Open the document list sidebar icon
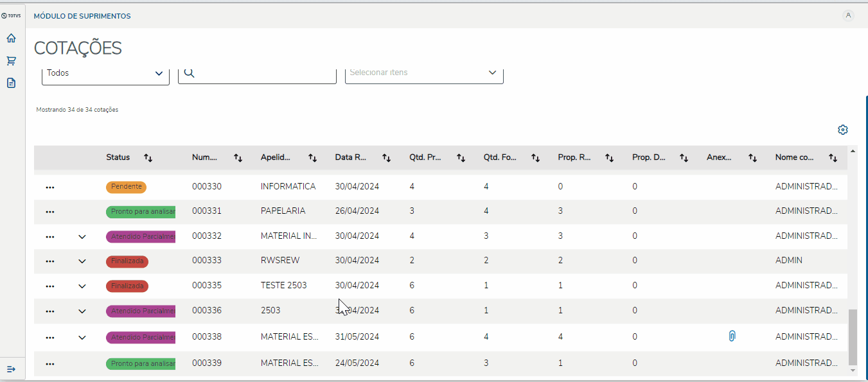868x382 pixels. [11, 83]
